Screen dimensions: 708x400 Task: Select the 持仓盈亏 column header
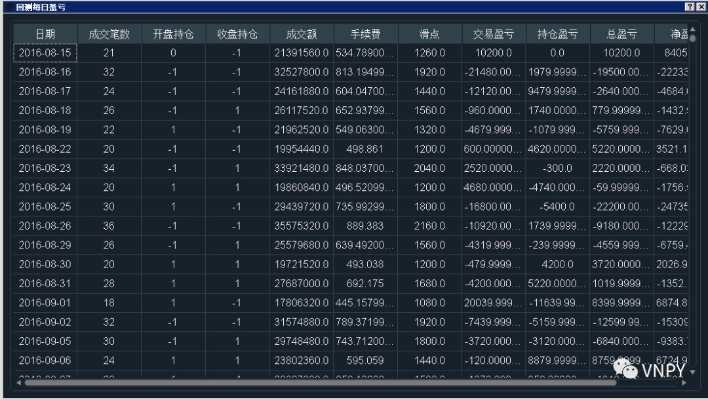tap(556, 34)
